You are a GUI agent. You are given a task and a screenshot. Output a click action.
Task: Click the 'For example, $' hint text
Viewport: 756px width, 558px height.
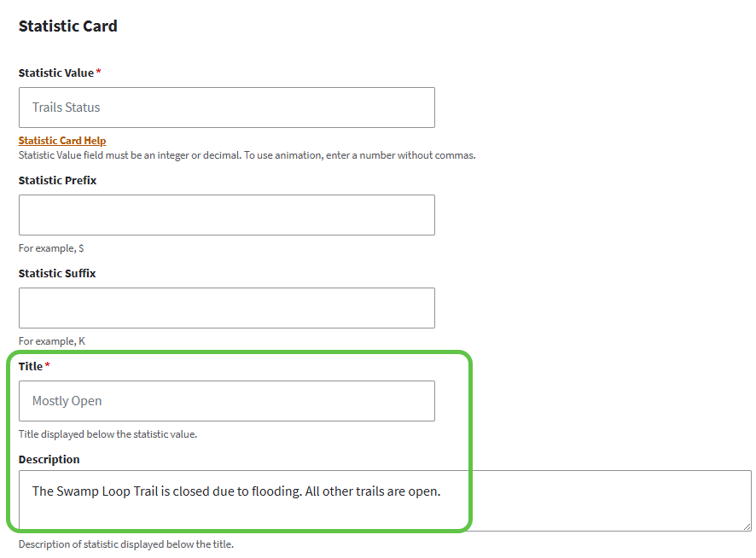51,248
